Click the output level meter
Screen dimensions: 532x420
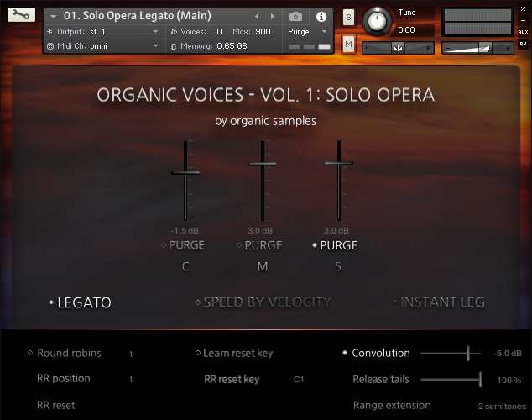(x=477, y=22)
